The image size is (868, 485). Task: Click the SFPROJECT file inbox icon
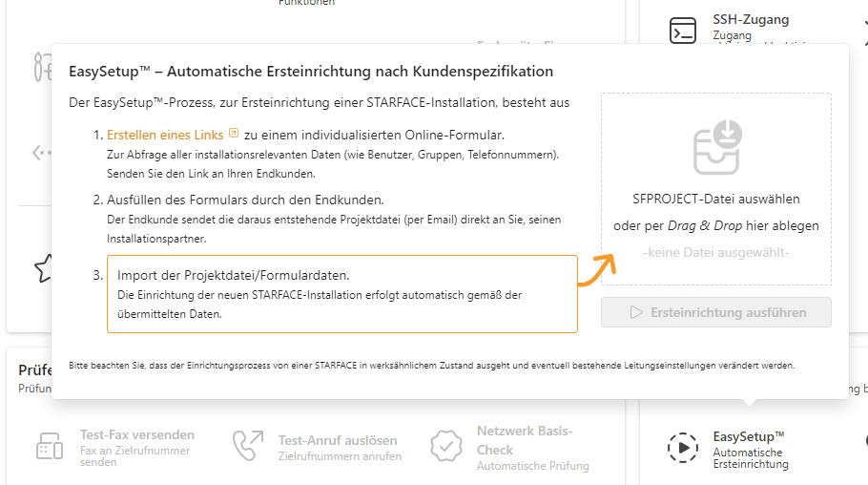[x=717, y=147]
